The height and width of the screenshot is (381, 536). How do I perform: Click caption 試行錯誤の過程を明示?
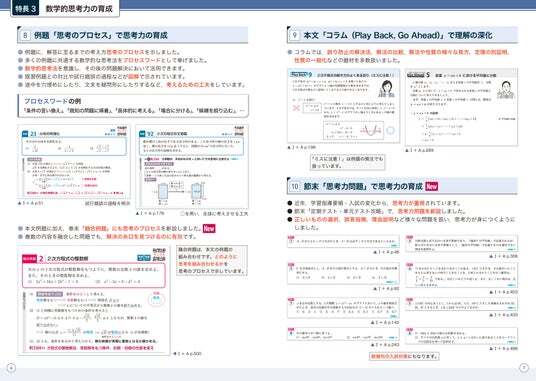point(107,203)
